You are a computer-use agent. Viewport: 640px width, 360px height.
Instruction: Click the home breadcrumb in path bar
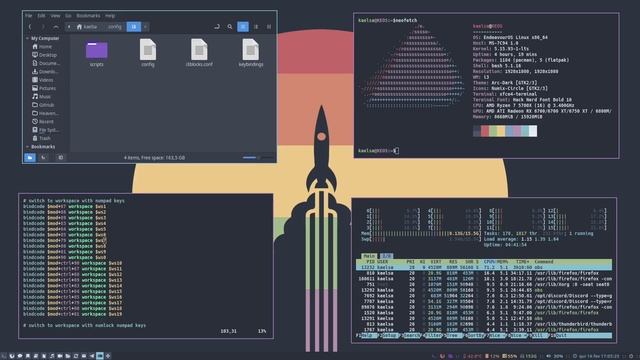(x=87, y=27)
